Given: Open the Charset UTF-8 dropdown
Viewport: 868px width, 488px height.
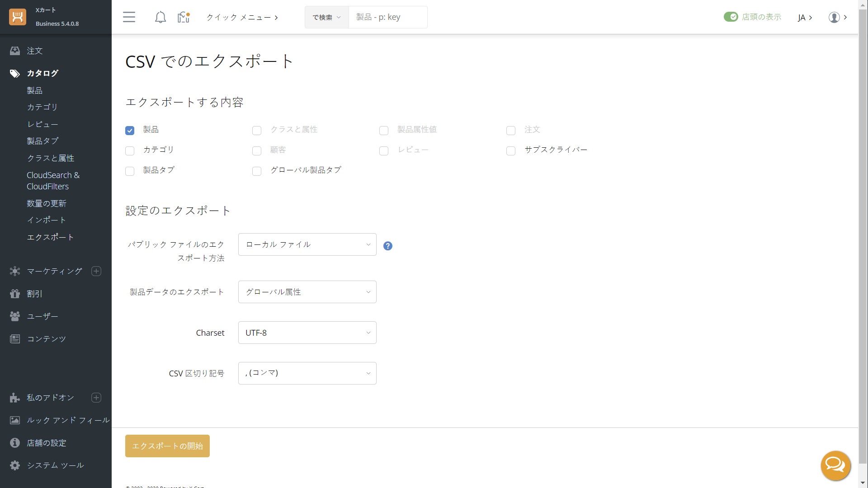Looking at the screenshot, I should (x=307, y=333).
